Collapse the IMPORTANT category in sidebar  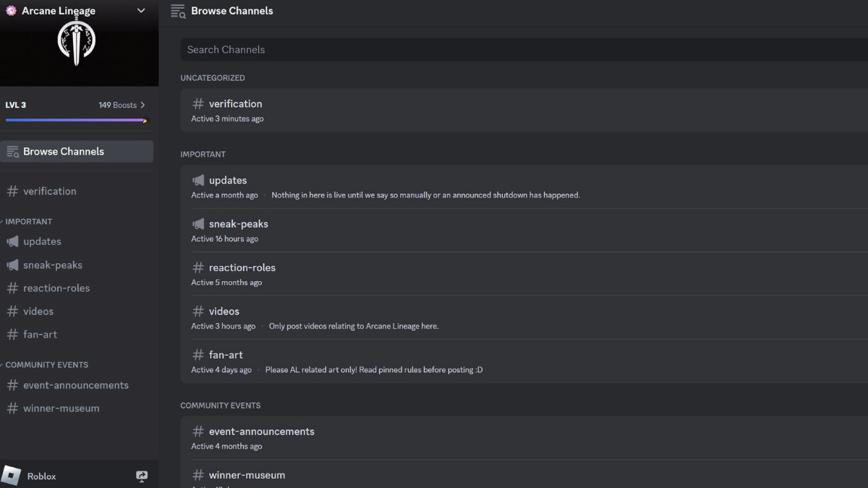click(29, 221)
